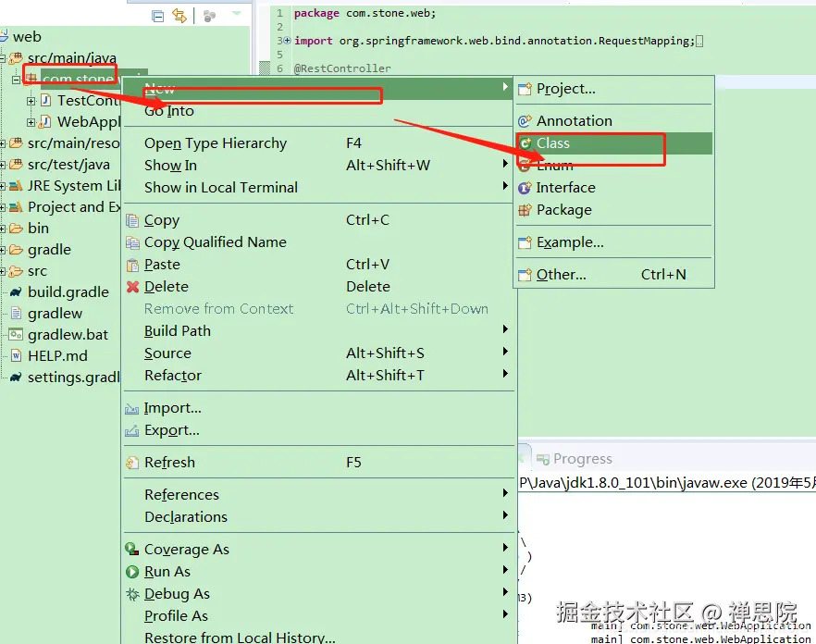Select the settings.gradle file icon
The width and height of the screenshot is (816, 644).
16,377
